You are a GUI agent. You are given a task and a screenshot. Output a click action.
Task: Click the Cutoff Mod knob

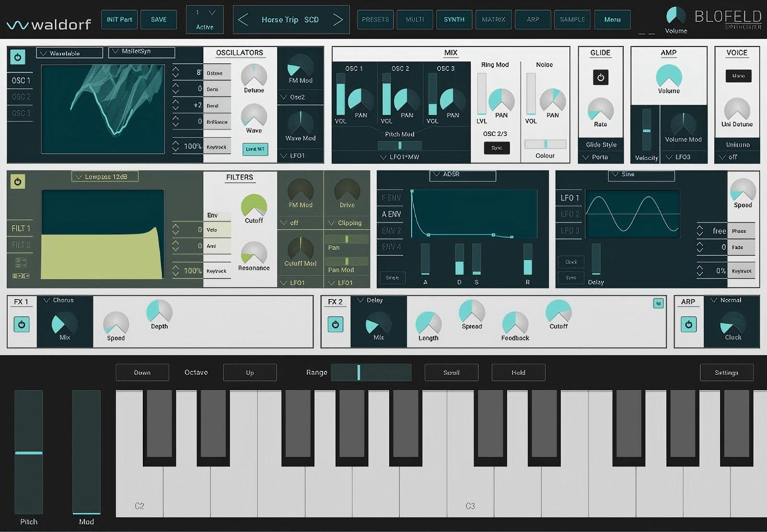tap(301, 249)
